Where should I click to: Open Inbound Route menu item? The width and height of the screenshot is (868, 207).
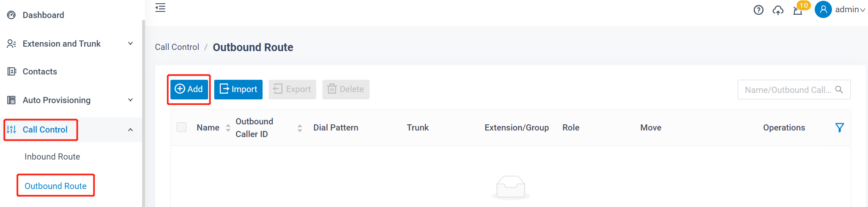(52, 157)
